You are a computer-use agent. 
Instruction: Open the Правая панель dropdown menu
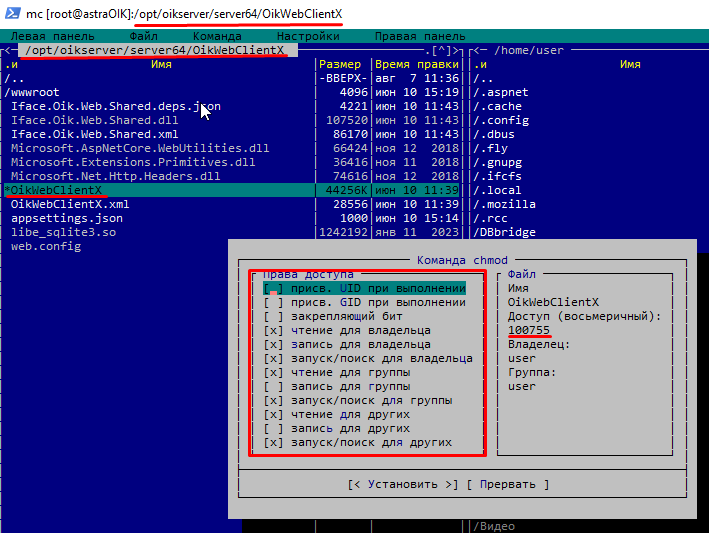click(420, 36)
